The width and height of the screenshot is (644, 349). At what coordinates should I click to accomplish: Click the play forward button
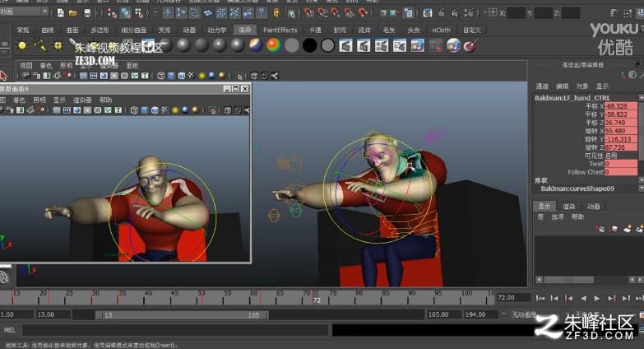597,298
